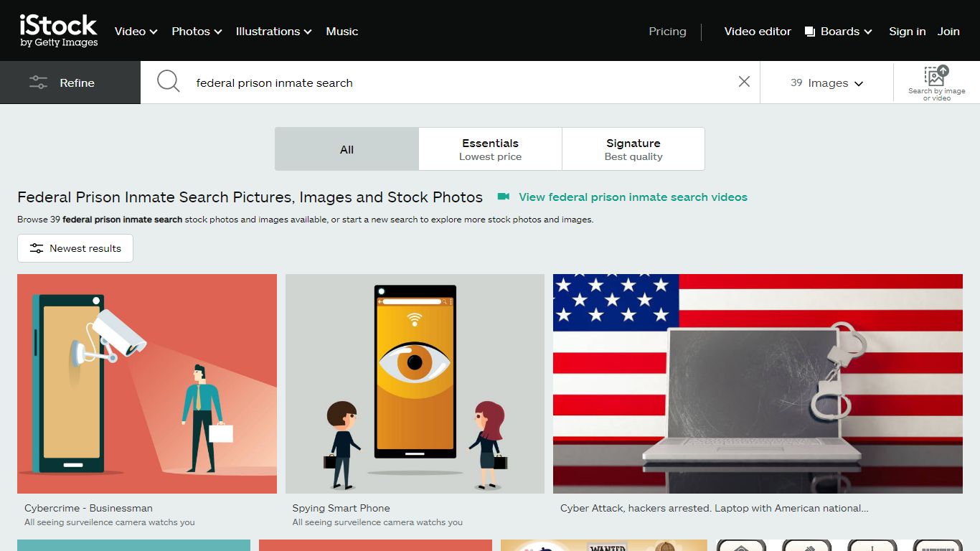
Task: Open the laptop with handcuffs flag photo
Action: point(758,384)
